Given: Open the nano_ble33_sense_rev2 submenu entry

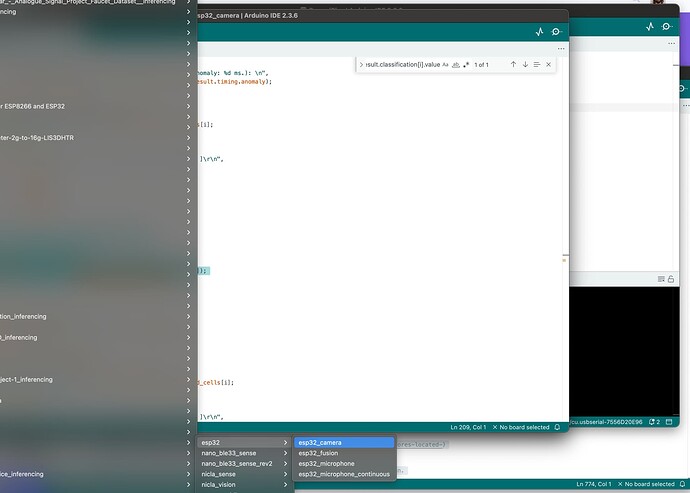Looking at the screenshot, I should coord(245,464).
